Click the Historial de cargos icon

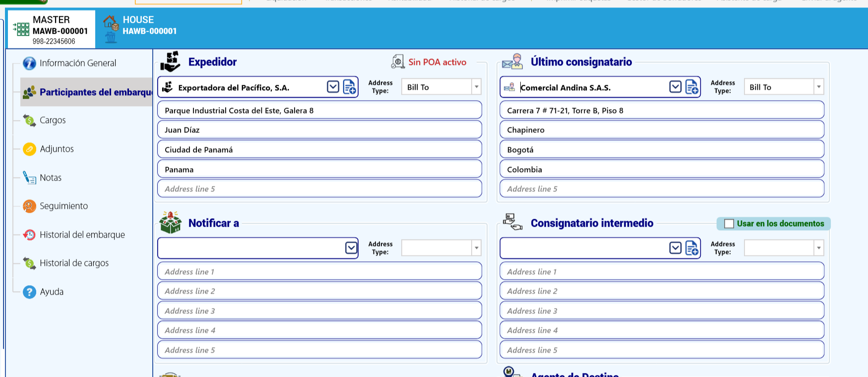tap(29, 263)
